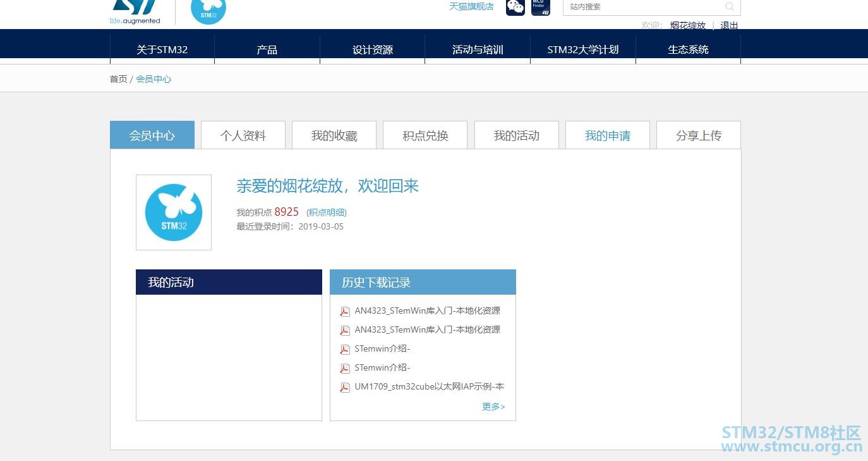The width and height of the screenshot is (868, 461).
Task: Switch to the 我的收藏 tab
Action: tap(334, 135)
